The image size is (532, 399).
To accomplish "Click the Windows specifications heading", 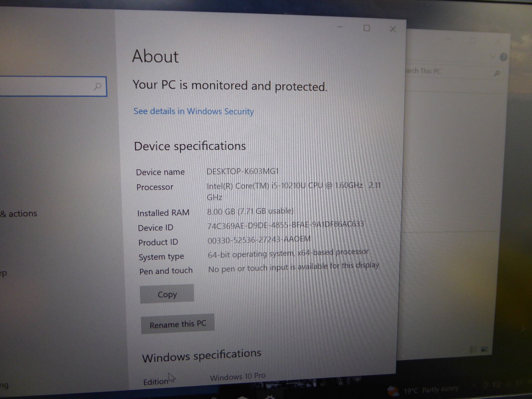I will click(x=201, y=355).
